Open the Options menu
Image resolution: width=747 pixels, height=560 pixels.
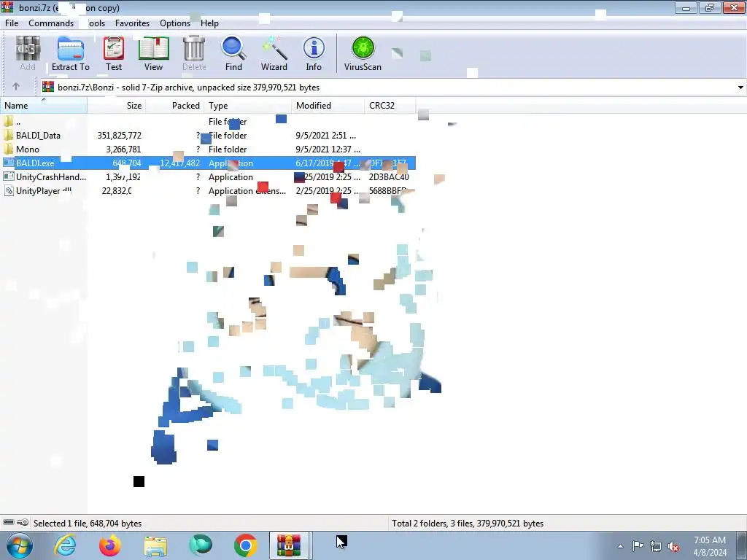point(175,23)
